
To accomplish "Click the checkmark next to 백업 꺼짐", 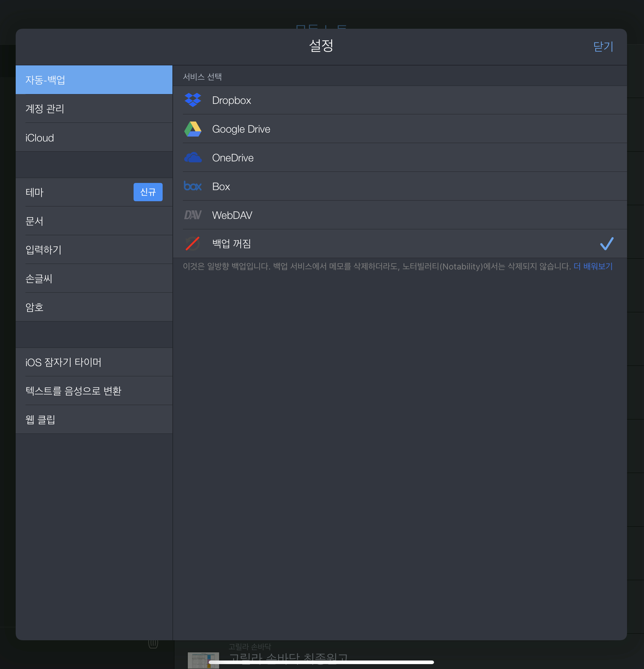I will 606,244.
